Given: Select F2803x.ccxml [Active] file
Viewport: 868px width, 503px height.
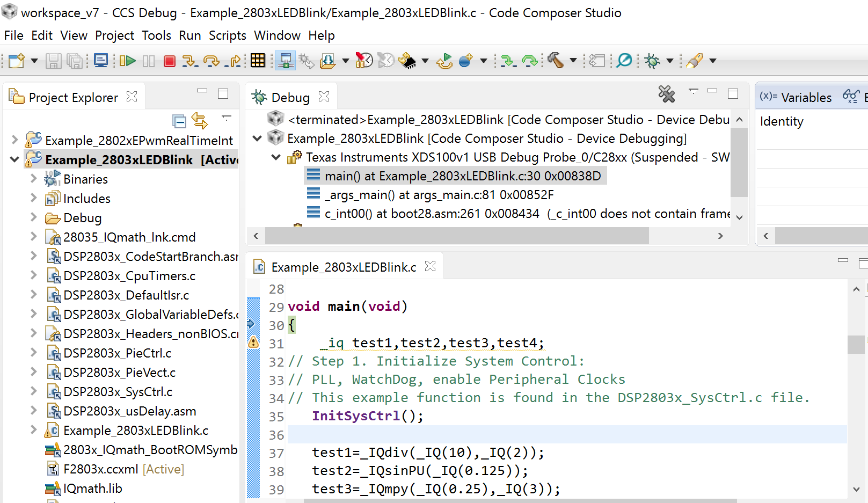Looking at the screenshot, I should (123, 469).
